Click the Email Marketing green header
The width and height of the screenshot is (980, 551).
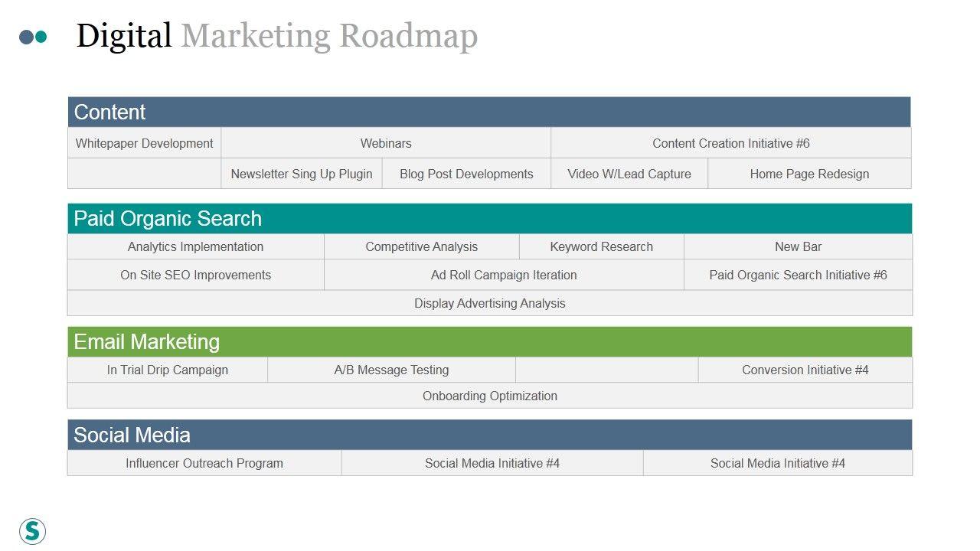click(x=489, y=342)
